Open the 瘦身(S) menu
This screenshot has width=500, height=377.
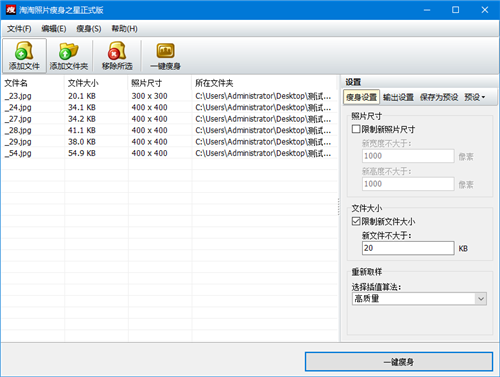point(89,29)
